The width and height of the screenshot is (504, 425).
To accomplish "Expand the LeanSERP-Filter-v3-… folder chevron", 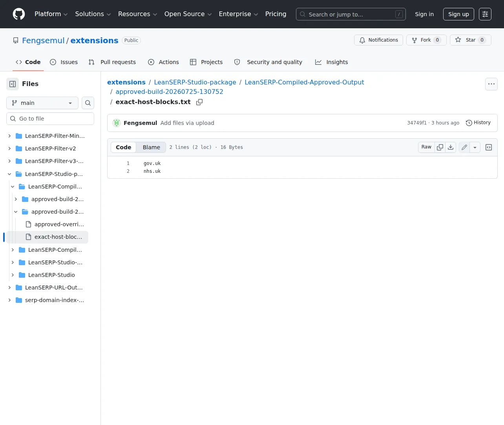I will point(9,161).
